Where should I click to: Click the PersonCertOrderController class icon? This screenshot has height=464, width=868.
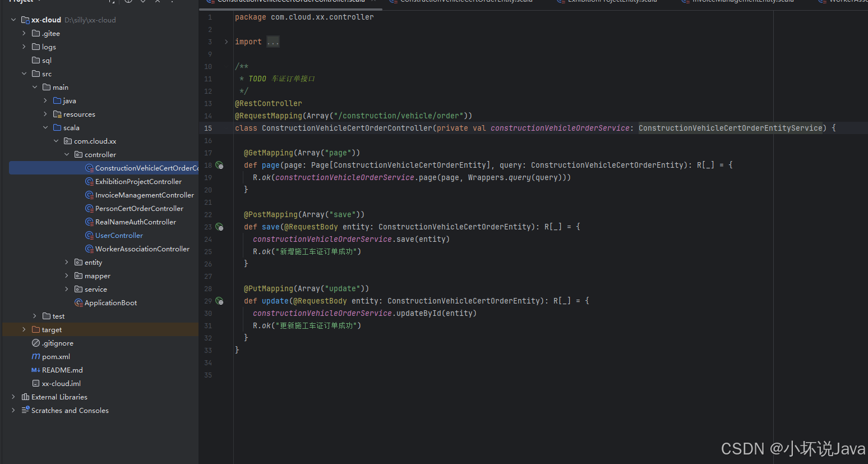tap(89, 208)
